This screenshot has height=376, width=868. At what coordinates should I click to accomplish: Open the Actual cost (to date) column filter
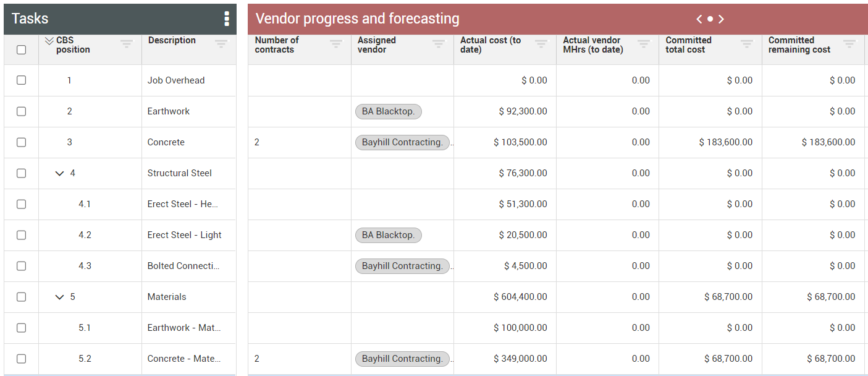(542, 45)
